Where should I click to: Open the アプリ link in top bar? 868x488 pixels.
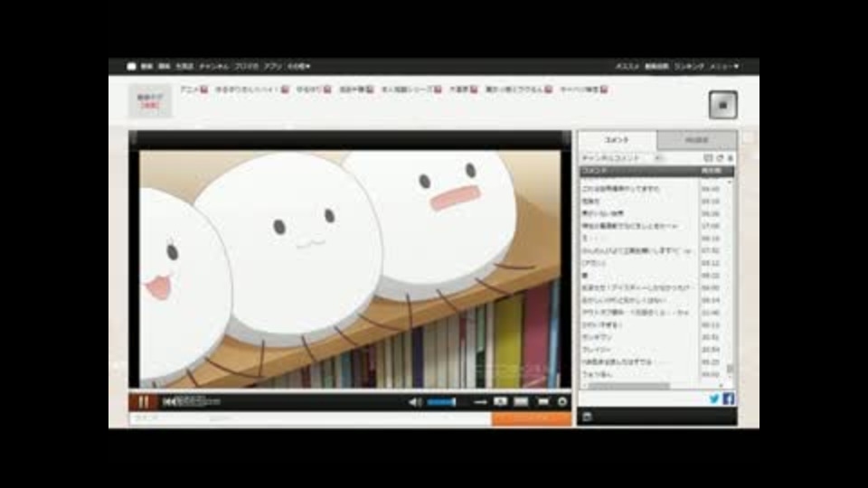click(x=273, y=66)
